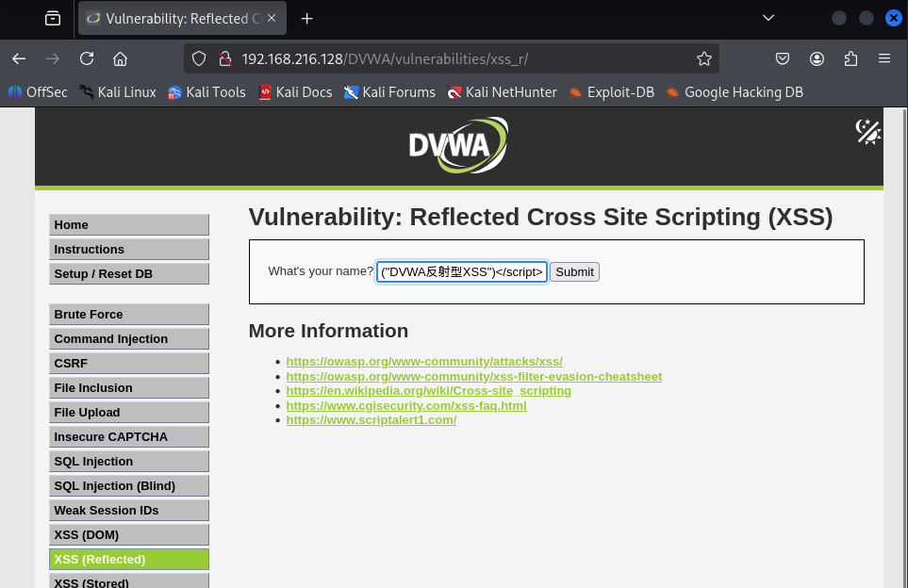Click the URL address bar

[x=452, y=58]
